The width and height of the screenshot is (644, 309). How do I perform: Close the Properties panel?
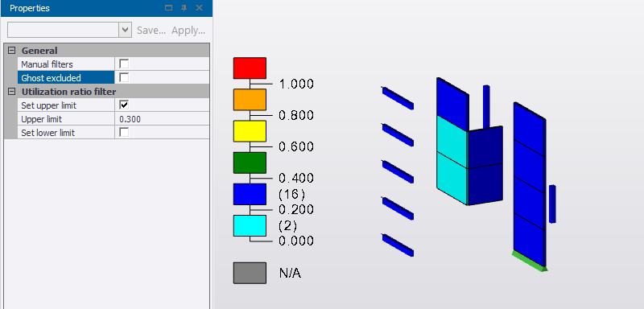[x=199, y=8]
